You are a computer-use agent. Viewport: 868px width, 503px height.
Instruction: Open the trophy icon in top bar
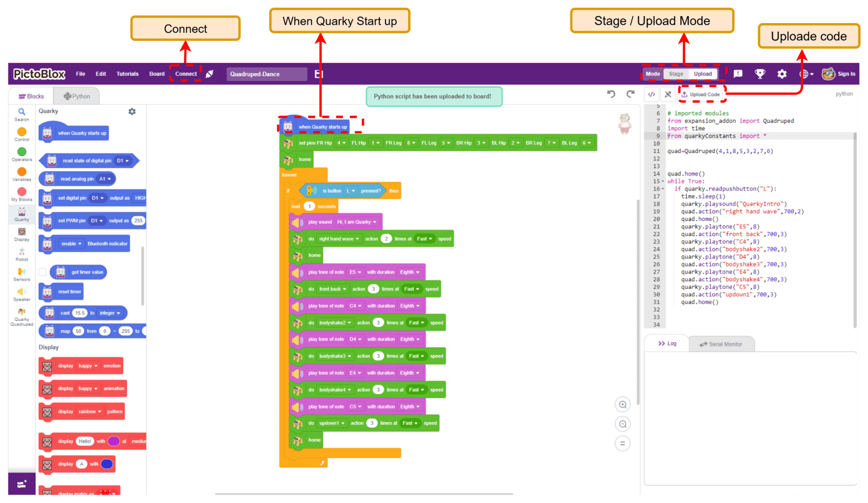click(760, 74)
